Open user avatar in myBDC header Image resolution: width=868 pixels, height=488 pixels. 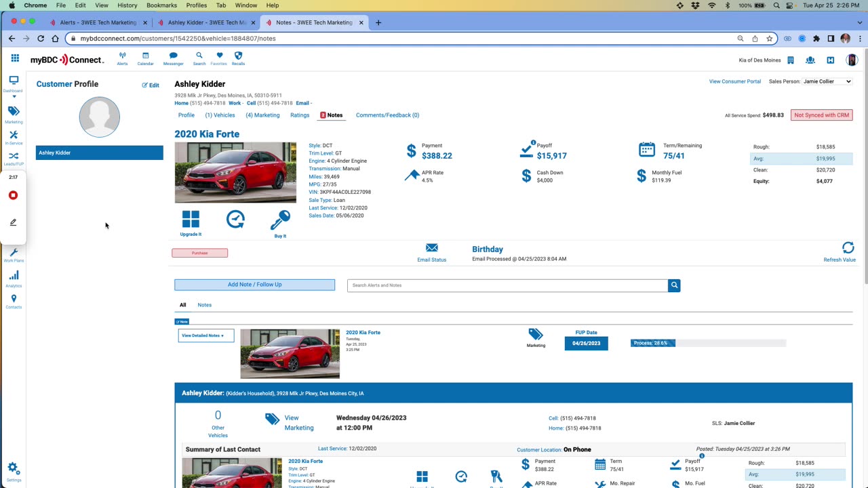pos(852,60)
